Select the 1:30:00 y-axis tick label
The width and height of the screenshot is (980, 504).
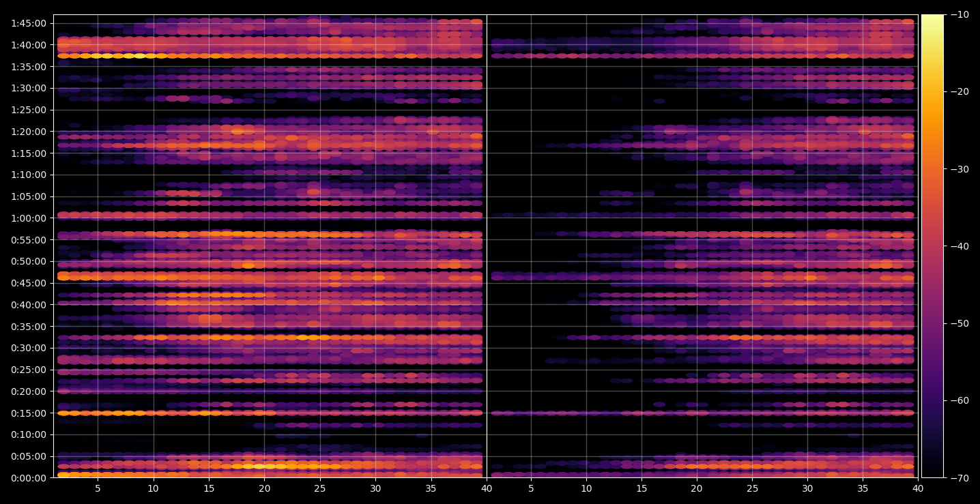[x=29, y=88]
